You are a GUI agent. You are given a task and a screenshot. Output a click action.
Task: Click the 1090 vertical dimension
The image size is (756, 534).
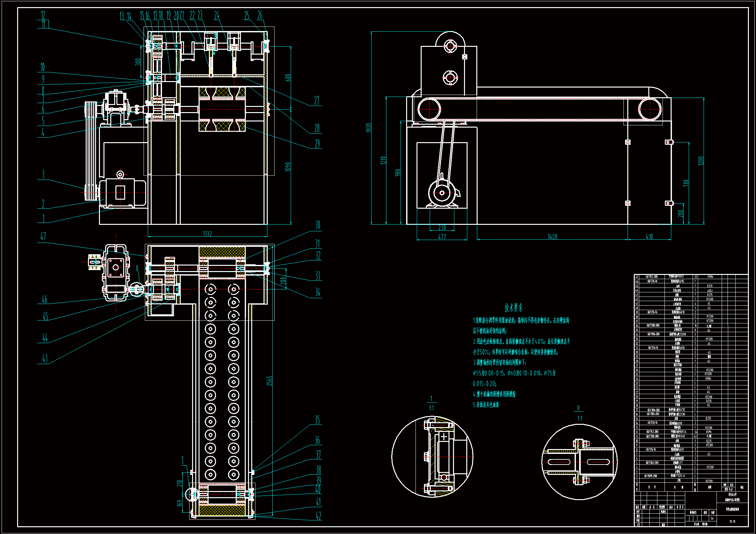pos(287,166)
